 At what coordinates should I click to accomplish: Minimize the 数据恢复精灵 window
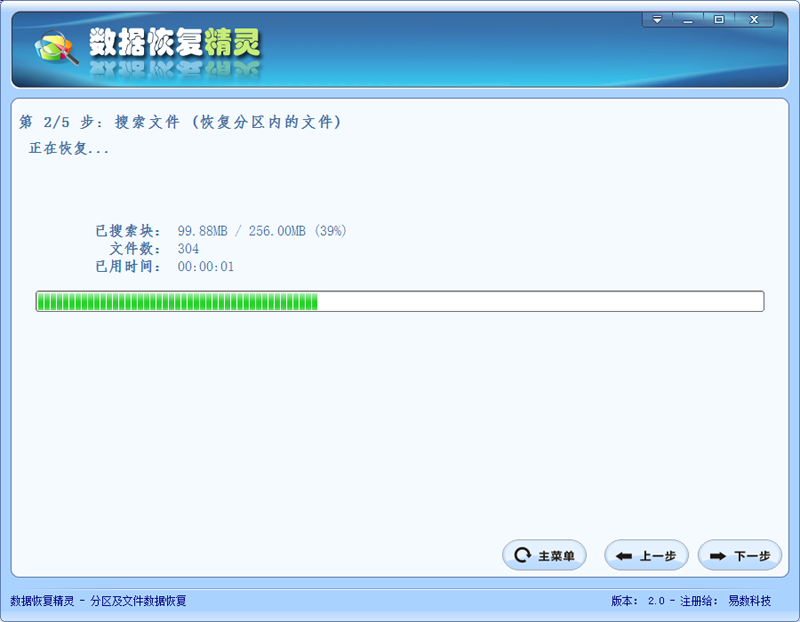(x=688, y=19)
